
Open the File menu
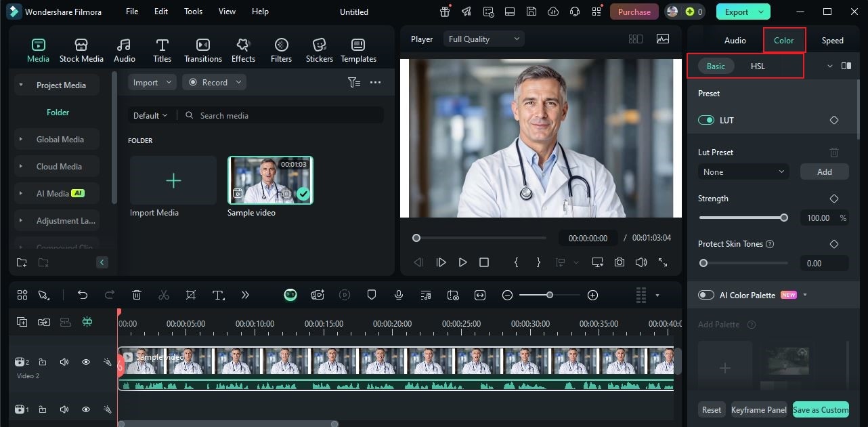click(132, 12)
